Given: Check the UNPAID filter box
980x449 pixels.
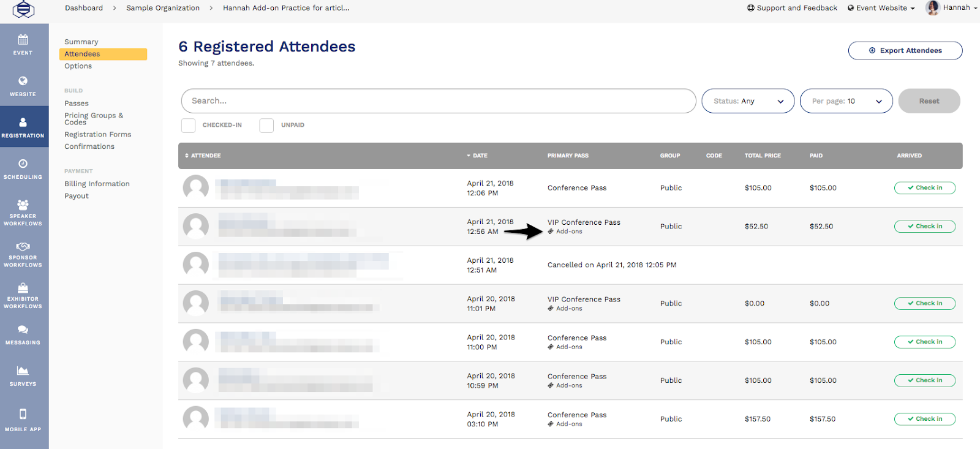Looking at the screenshot, I should [x=266, y=125].
